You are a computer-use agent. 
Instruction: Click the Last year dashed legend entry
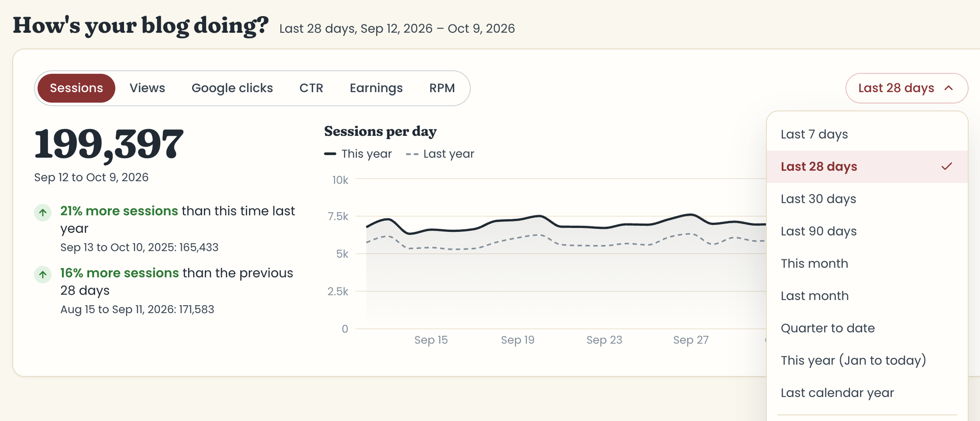coord(440,154)
